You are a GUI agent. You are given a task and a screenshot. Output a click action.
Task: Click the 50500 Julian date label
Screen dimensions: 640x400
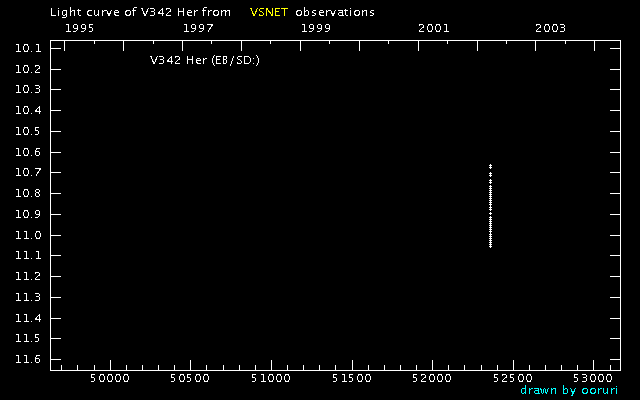[x=190, y=378]
